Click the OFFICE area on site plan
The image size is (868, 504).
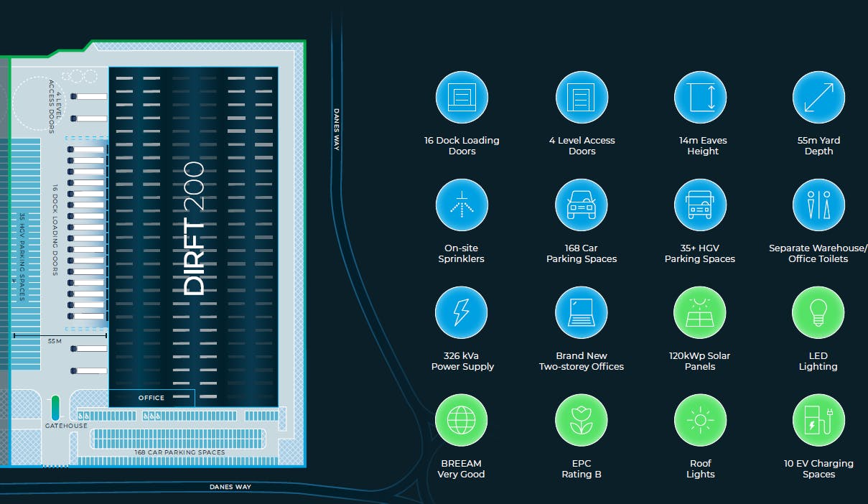(x=151, y=398)
